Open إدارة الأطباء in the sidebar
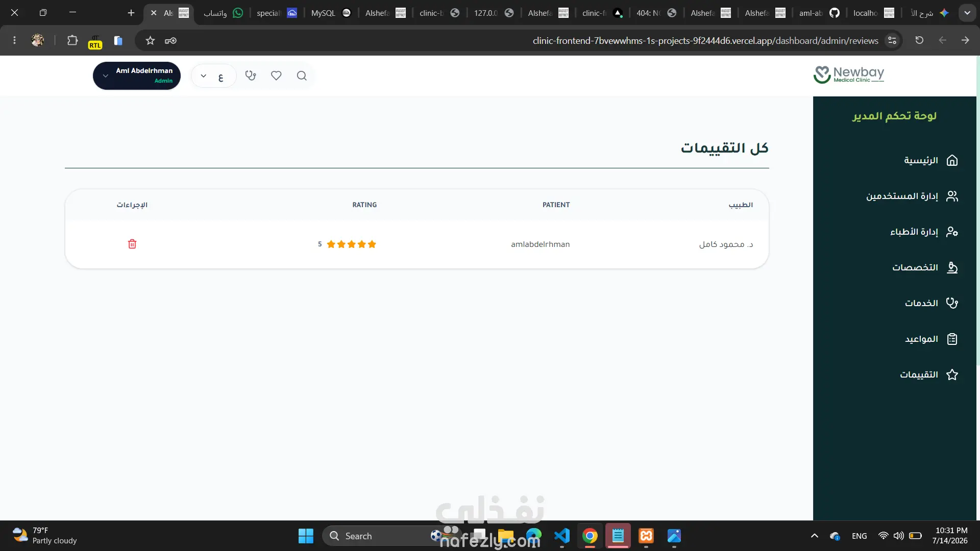 coord(924,232)
